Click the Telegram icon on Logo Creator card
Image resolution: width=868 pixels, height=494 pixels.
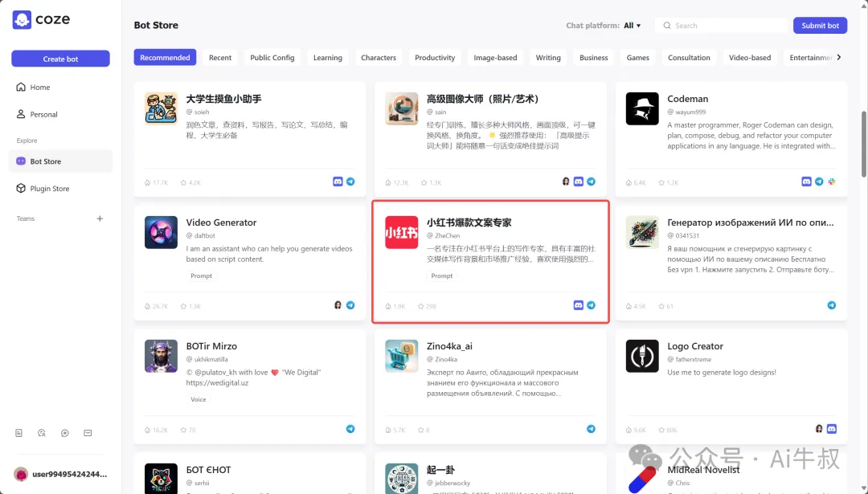(832, 429)
